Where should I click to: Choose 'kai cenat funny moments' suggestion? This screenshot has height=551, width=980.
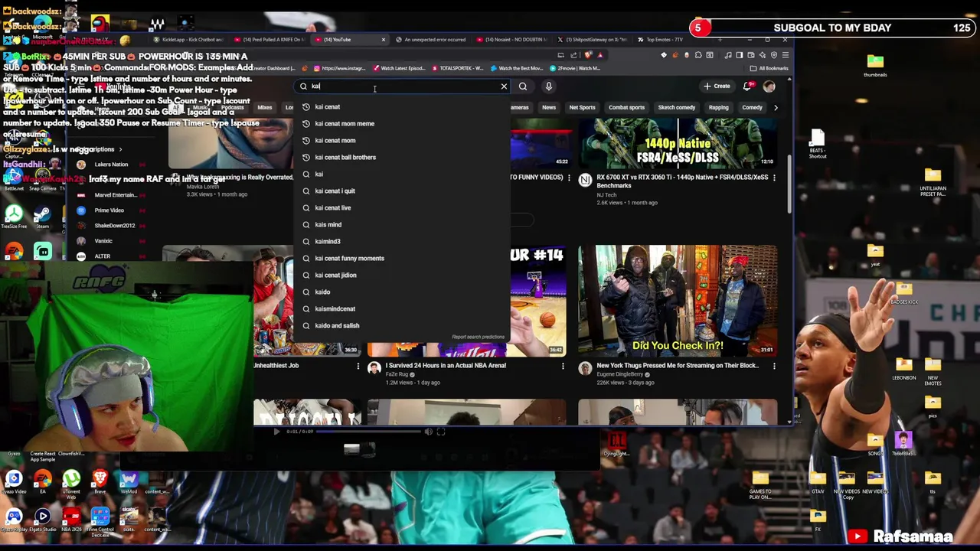pyautogui.click(x=403, y=258)
